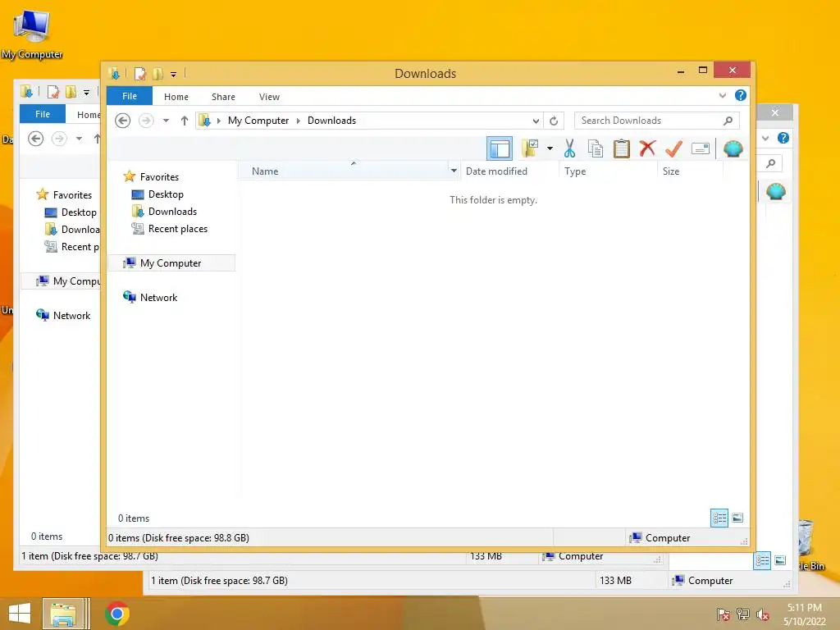The image size is (840, 630).
Task: Open the Windows Start button
Action: tap(20, 614)
